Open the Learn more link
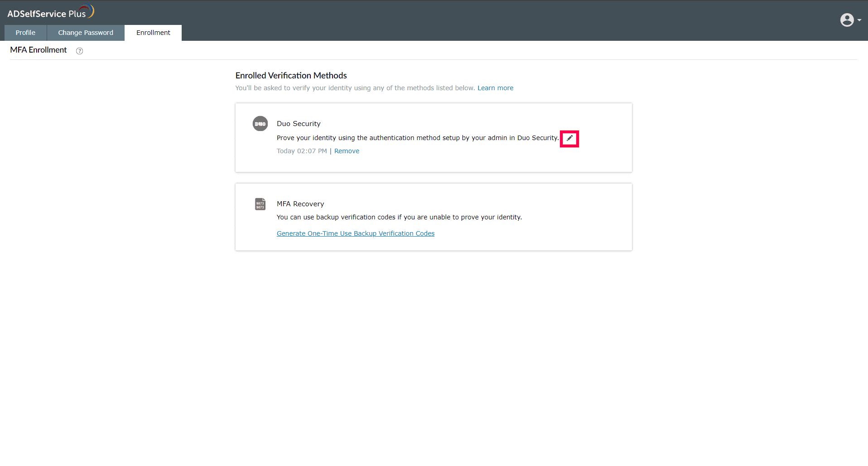 [x=495, y=88]
